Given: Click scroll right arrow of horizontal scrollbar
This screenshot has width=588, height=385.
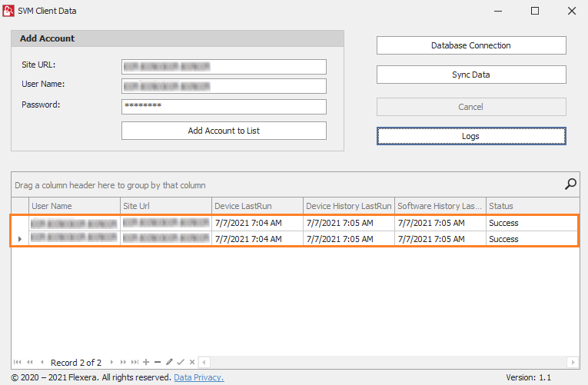Looking at the screenshot, I should pos(573,362).
